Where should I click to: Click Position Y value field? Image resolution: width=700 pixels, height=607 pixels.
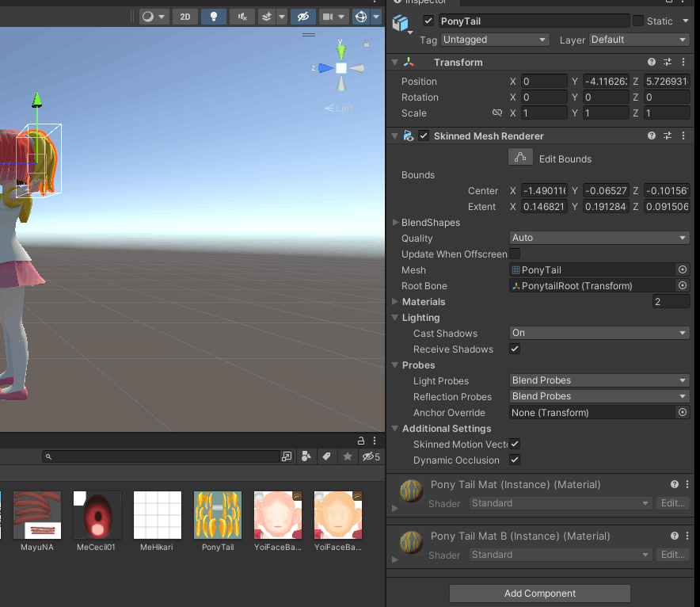point(606,82)
